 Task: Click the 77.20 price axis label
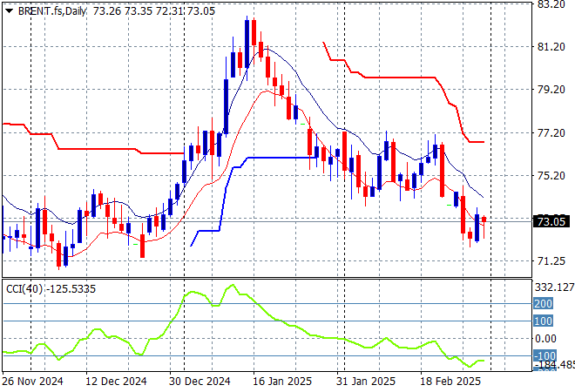tap(551, 133)
